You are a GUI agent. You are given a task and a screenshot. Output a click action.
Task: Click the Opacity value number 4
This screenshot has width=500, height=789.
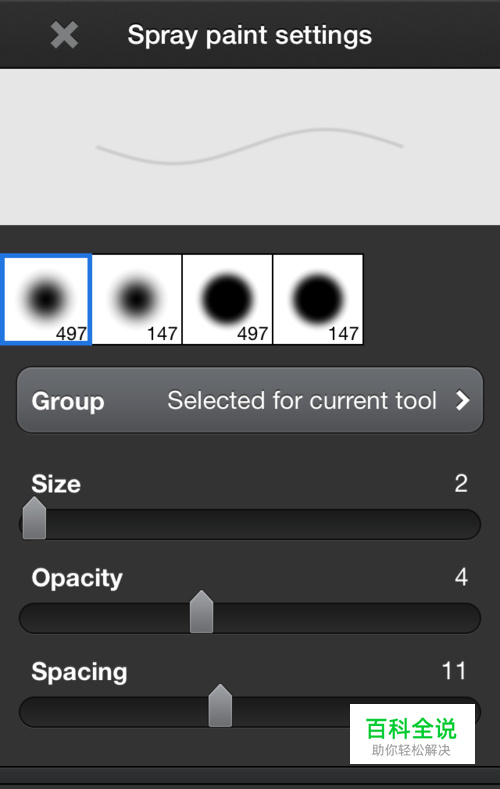tap(461, 577)
